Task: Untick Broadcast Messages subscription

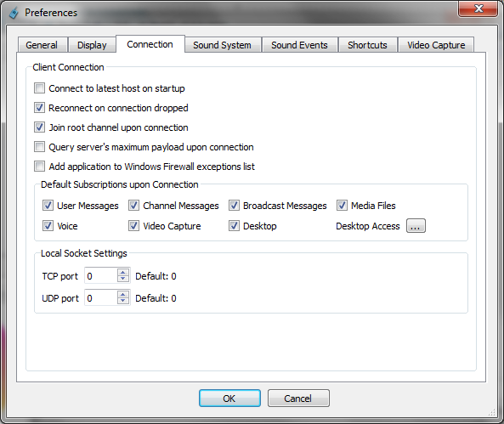Action: 234,206
